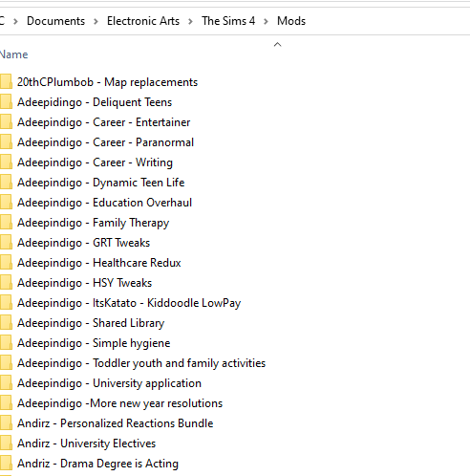Image resolution: width=470 pixels, height=476 pixels.
Task: Click the University application folder icon
Action: (6, 382)
